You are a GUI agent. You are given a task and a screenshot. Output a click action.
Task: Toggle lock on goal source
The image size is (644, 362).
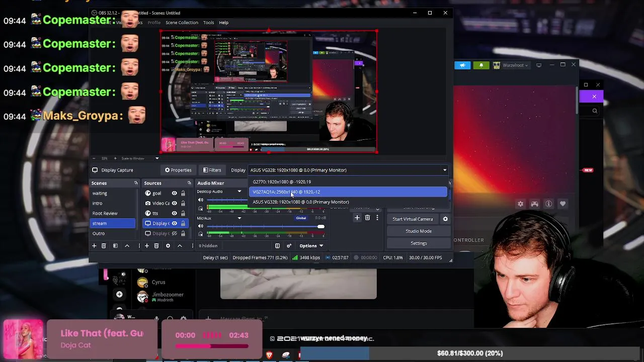183,193
